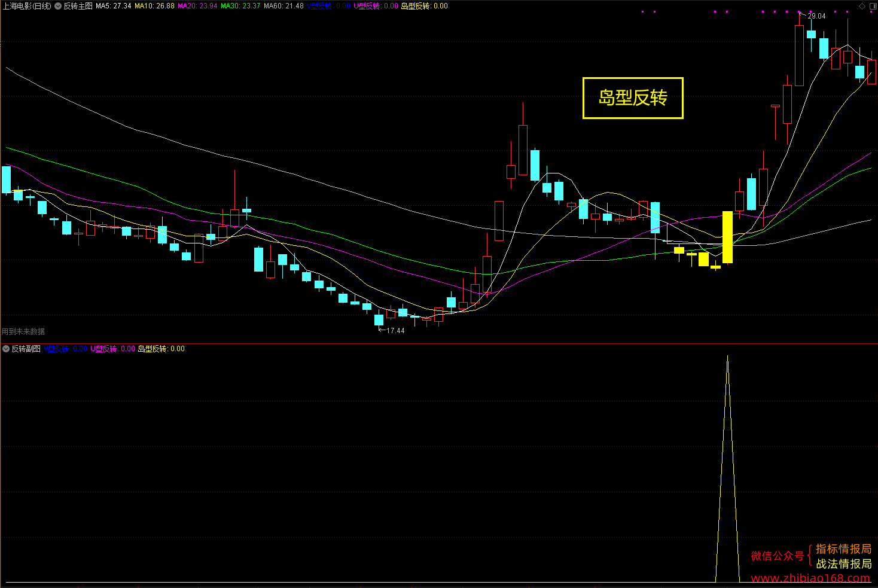This screenshot has width=878, height=588.
Task: Click the U型反转 value in sub-chart header
Action: pos(113,349)
